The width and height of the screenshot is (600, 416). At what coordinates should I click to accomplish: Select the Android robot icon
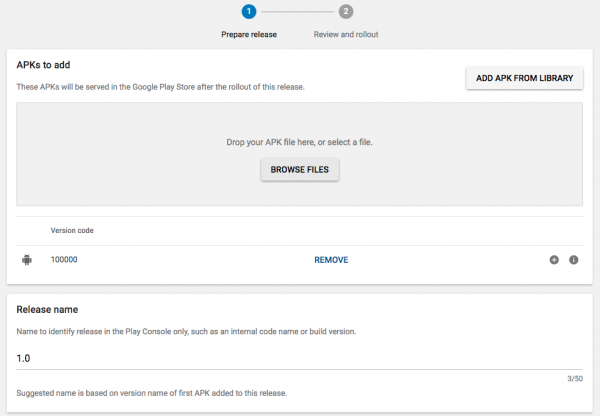pyautogui.click(x=26, y=260)
